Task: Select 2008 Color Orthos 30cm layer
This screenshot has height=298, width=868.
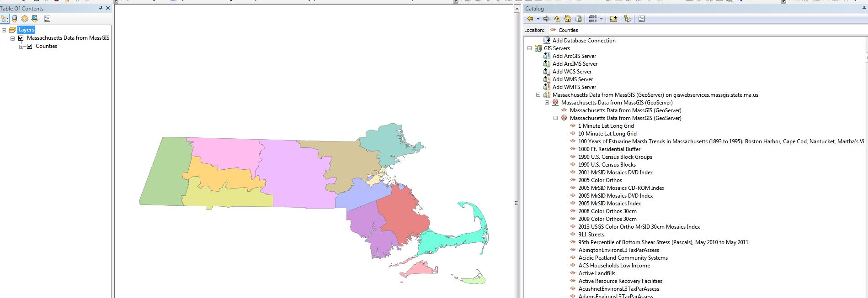Action: point(607,211)
